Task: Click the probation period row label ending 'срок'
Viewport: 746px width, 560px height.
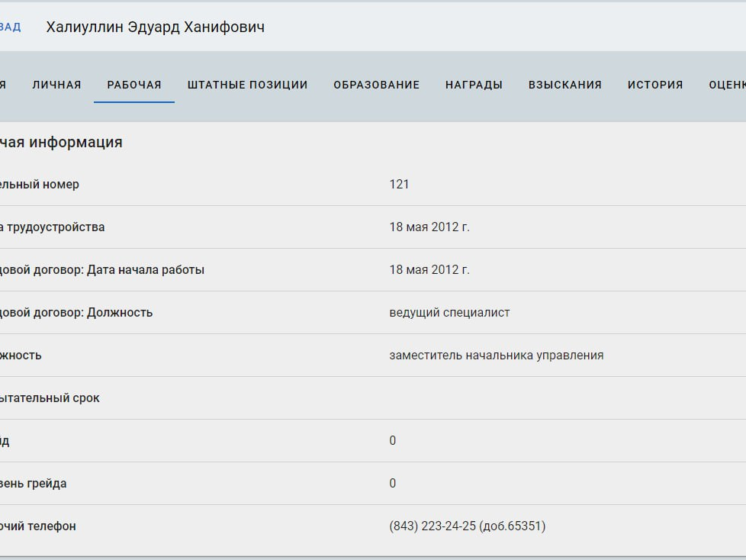Action: click(x=50, y=397)
